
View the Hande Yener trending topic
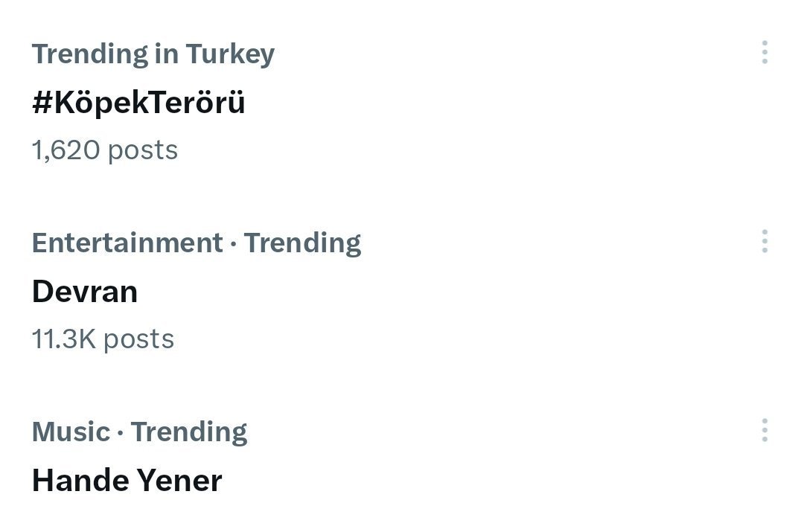point(127,481)
